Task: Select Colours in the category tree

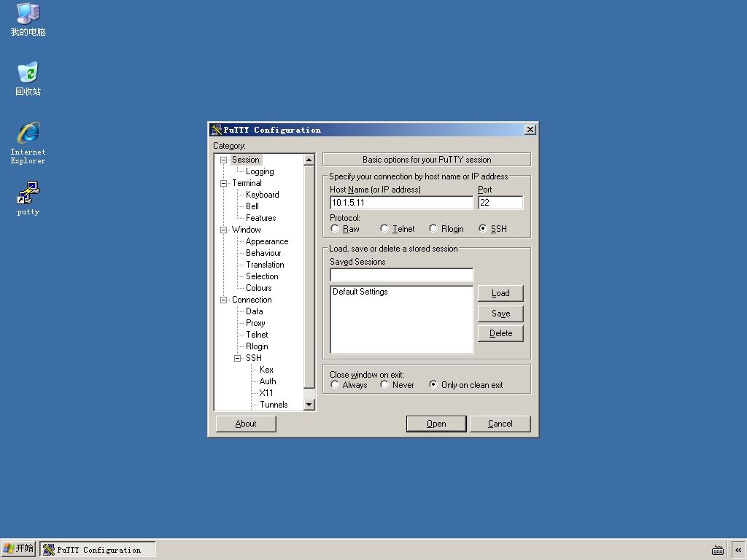Action: 259,288
